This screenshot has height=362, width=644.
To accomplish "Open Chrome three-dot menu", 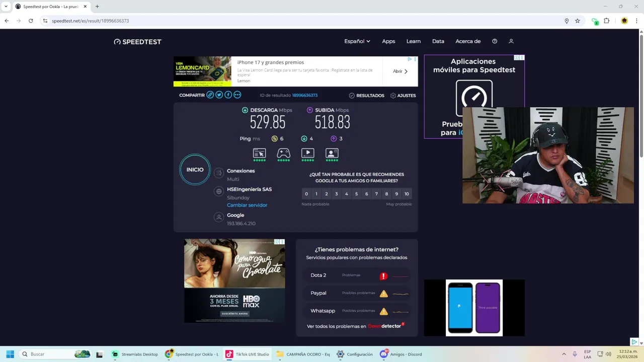I will click(x=637, y=21).
